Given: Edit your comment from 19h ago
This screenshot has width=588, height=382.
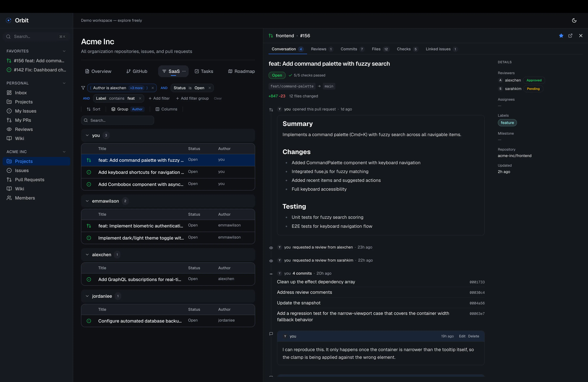Looking at the screenshot, I should point(462,336).
